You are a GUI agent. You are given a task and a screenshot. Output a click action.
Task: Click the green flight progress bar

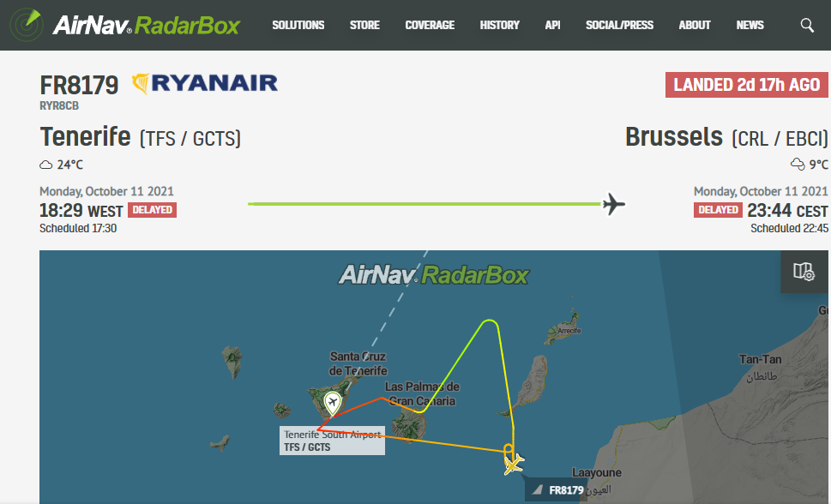(x=425, y=204)
